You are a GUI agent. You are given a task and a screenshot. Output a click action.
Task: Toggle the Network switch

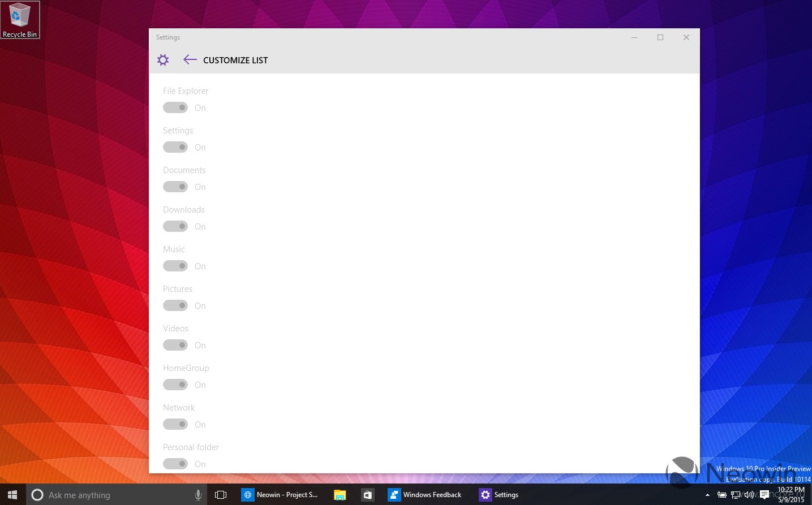pyautogui.click(x=175, y=424)
